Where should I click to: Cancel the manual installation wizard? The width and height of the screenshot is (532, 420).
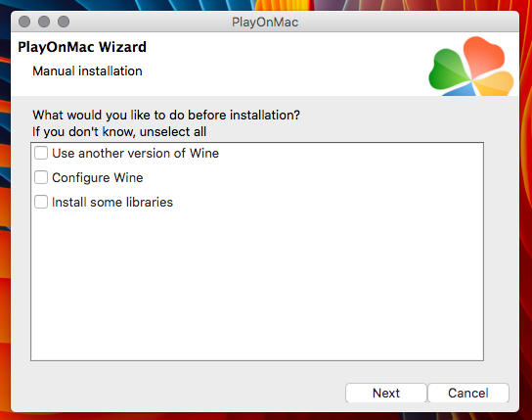(x=468, y=393)
